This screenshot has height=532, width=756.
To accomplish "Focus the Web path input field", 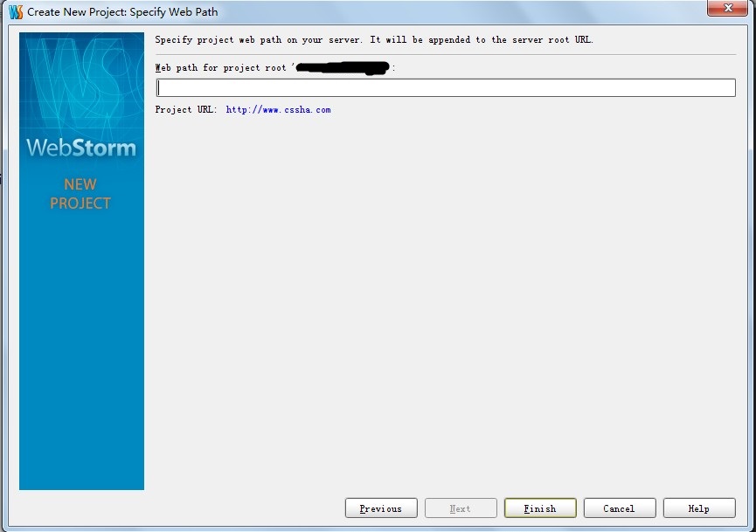I will coord(446,87).
